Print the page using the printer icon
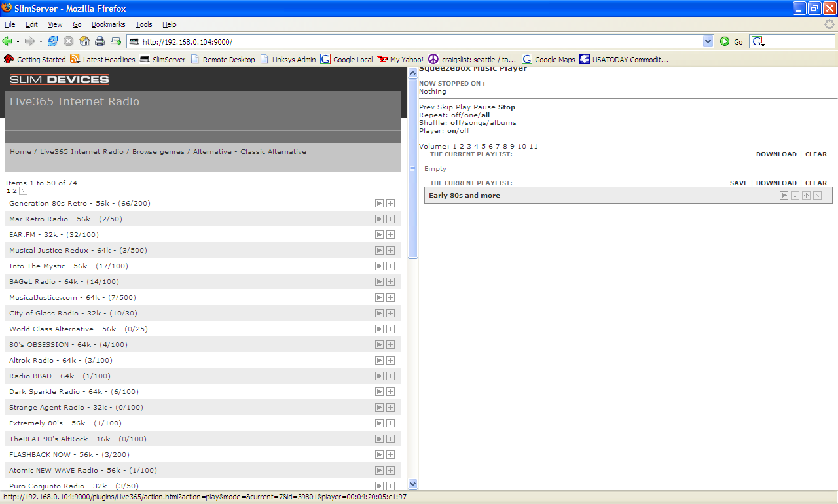Screen dimensions: 838x504 pos(100,41)
